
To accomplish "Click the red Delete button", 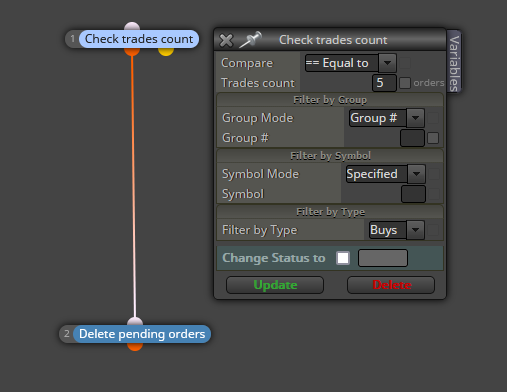I will [x=391, y=285].
